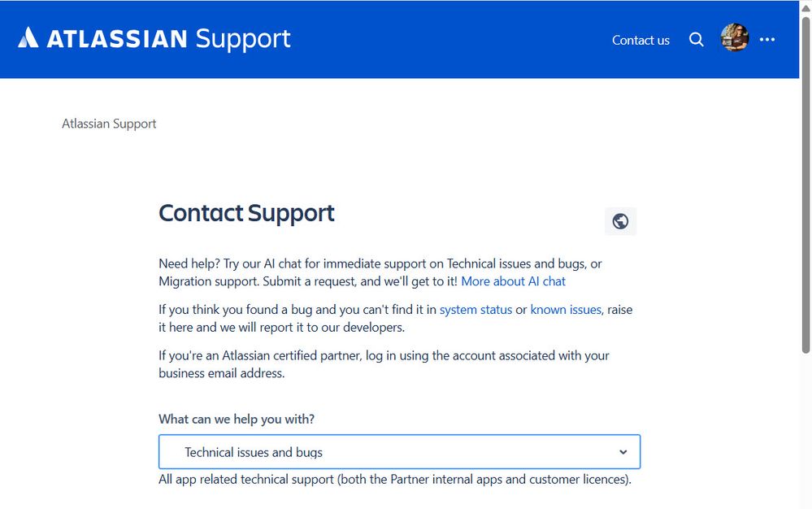Click the ellipsis menu in the top bar

767,39
